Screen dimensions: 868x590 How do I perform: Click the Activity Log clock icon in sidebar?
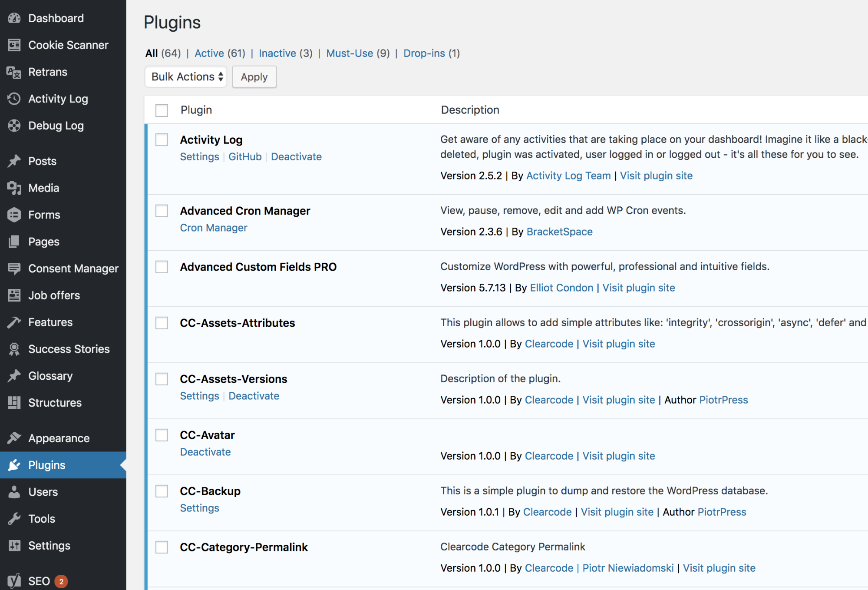pos(14,99)
